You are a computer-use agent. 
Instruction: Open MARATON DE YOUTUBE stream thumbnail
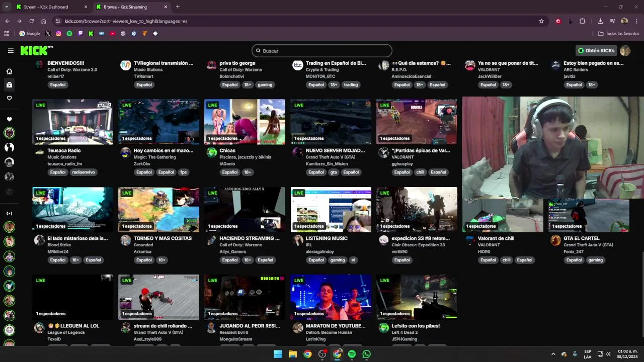pyautogui.click(x=331, y=297)
